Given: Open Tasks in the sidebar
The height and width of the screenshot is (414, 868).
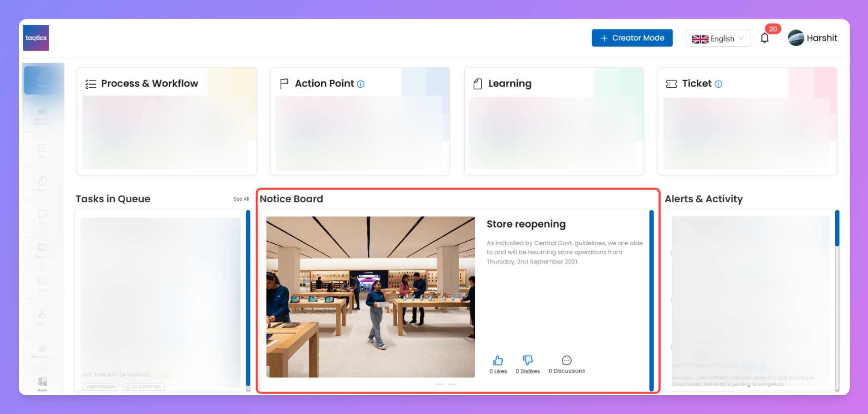Looking at the screenshot, I should [43, 150].
